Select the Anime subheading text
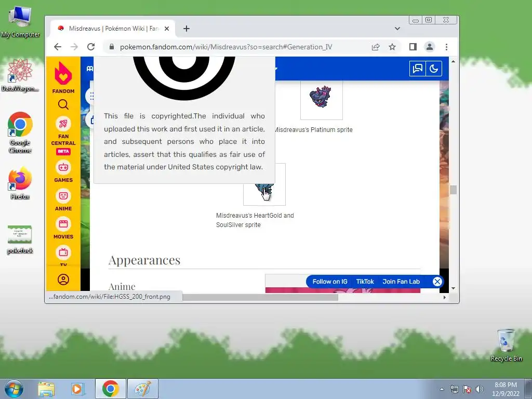This screenshot has height=399, width=532. 122,286
